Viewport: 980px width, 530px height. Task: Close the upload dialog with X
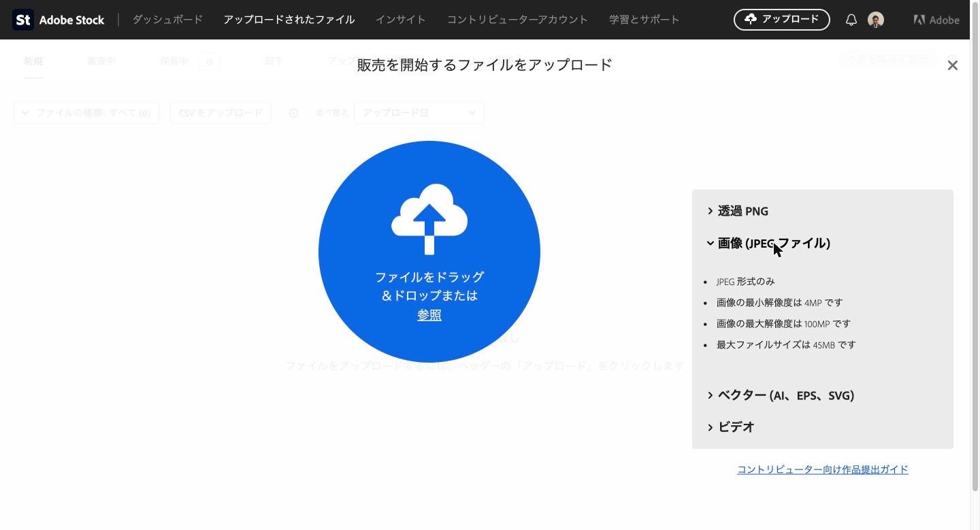(953, 65)
